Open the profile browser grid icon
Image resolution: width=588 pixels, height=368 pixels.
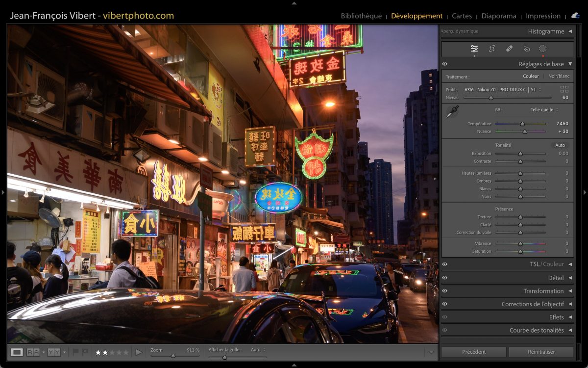(x=564, y=89)
